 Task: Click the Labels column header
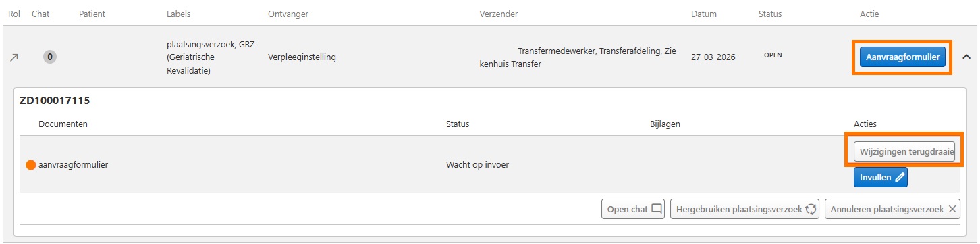click(179, 14)
